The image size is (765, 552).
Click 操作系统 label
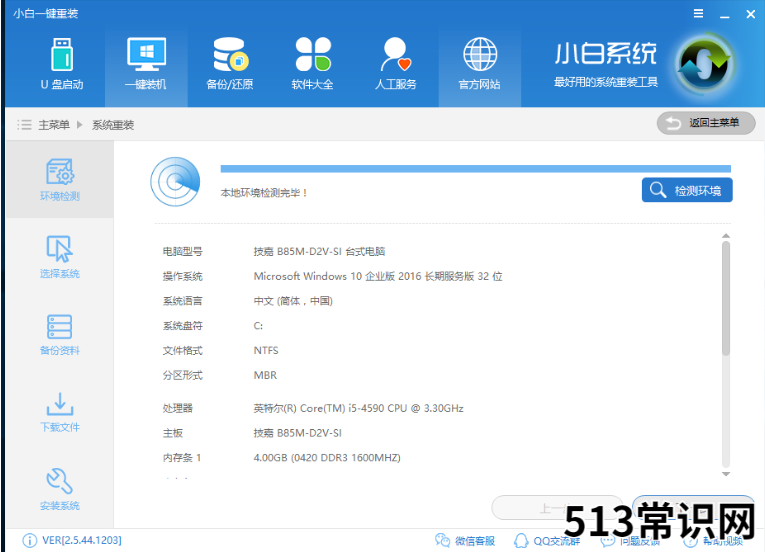pyautogui.click(x=182, y=276)
